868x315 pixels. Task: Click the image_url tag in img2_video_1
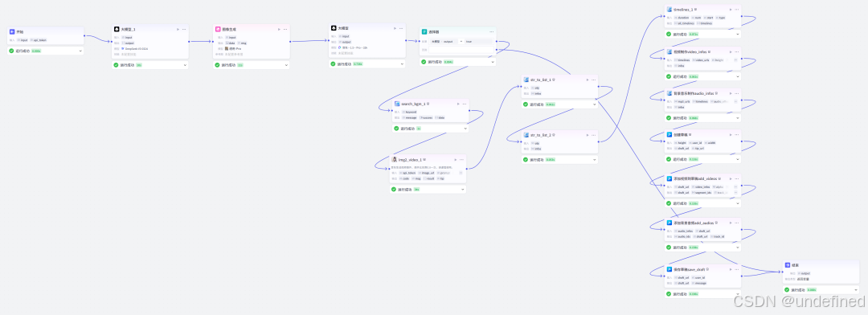point(426,172)
